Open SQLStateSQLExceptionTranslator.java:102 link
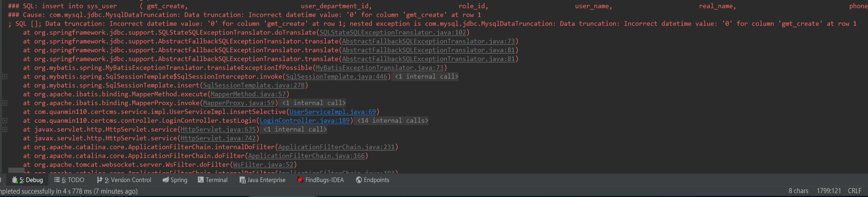868x197 pixels. pos(393,33)
